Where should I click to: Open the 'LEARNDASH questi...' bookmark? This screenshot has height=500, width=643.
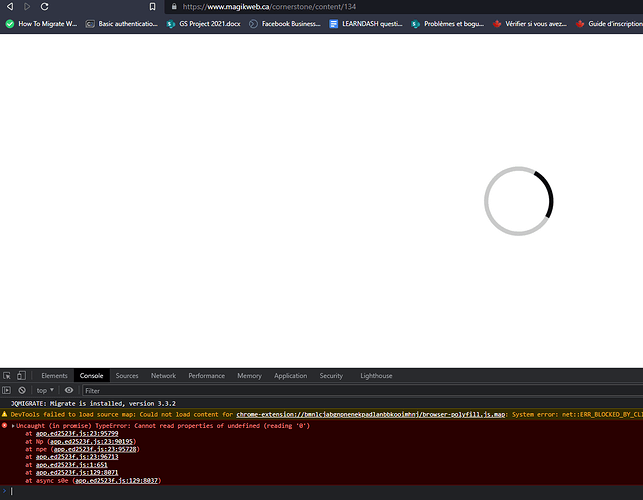[371, 23]
